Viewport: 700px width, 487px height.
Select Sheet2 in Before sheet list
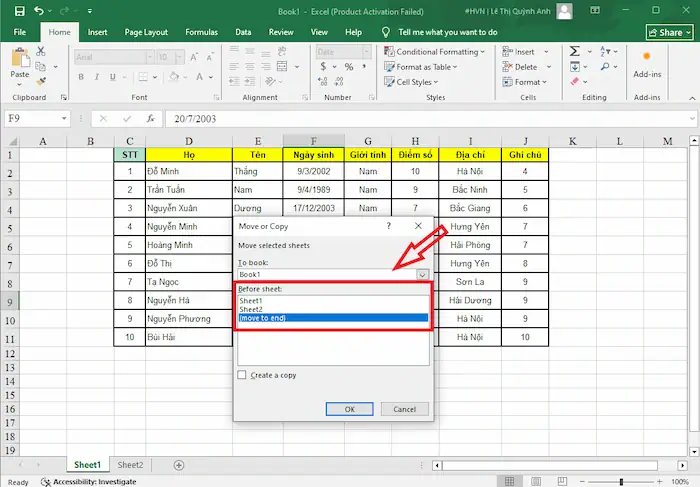pos(252,309)
